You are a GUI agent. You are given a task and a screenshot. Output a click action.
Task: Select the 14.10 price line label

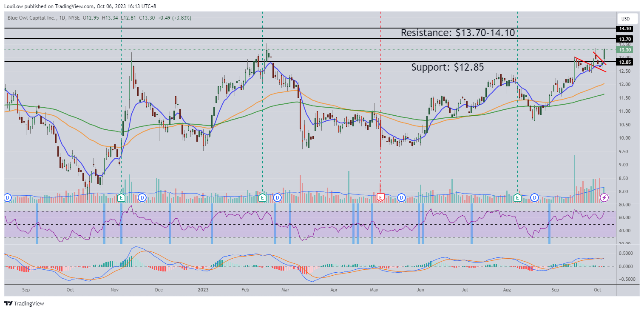[x=625, y=29]
